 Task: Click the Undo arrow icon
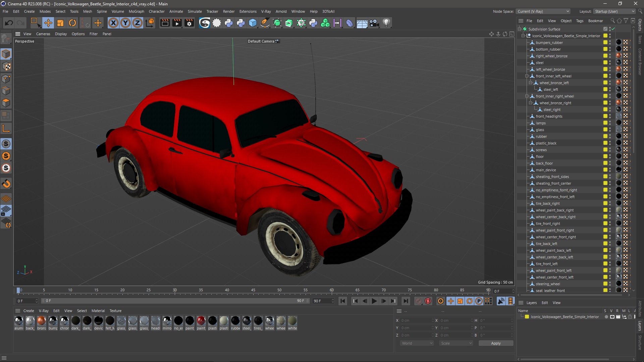[x=9, y=23]
